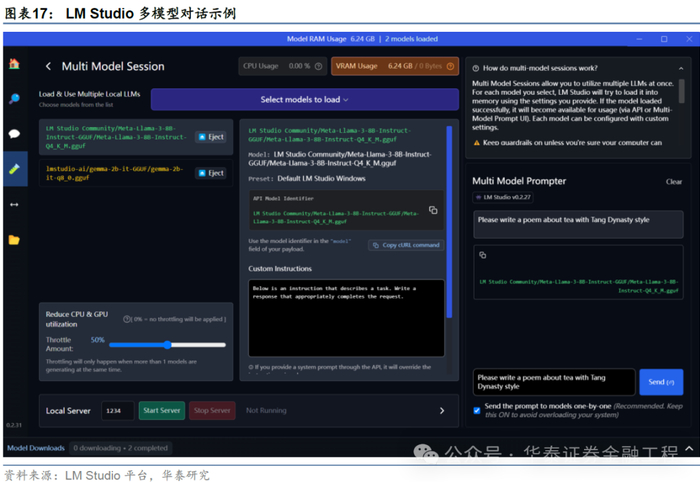
Task: Click Preset: Default LM Studio Windows
Action: [307, 179]
